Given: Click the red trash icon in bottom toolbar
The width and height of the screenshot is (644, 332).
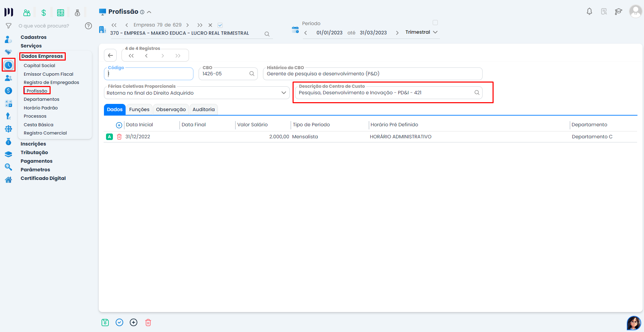Looking at the screenshot, I should [148, 322].
